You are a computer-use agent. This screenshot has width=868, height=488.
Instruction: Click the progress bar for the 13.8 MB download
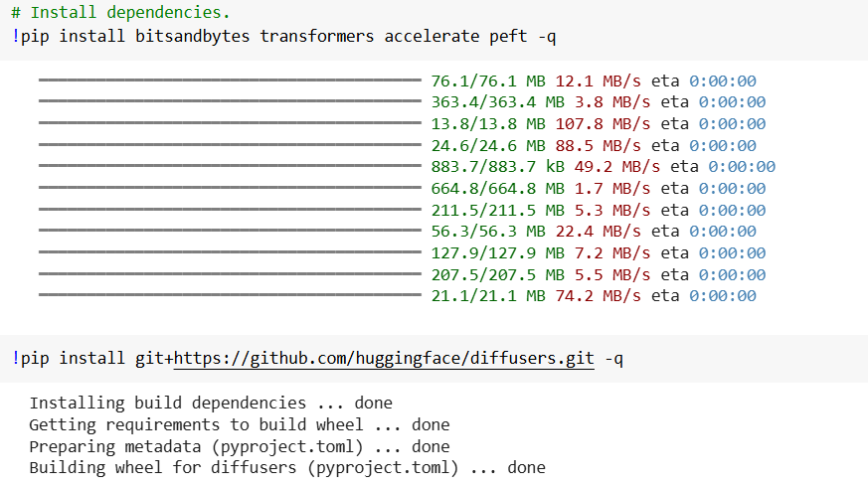coord(230,124)
